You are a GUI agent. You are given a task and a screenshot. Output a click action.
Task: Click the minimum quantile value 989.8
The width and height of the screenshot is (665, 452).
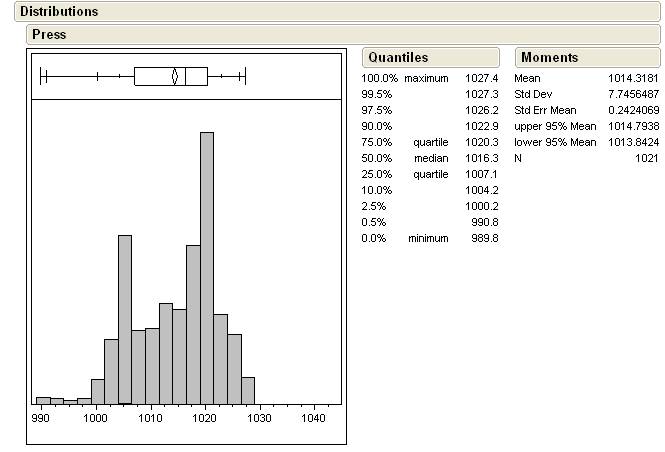pos(484,238)
